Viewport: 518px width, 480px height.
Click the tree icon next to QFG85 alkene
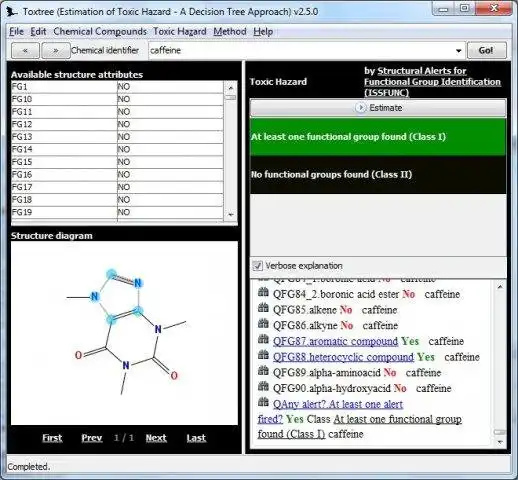[x=263, y=308]
